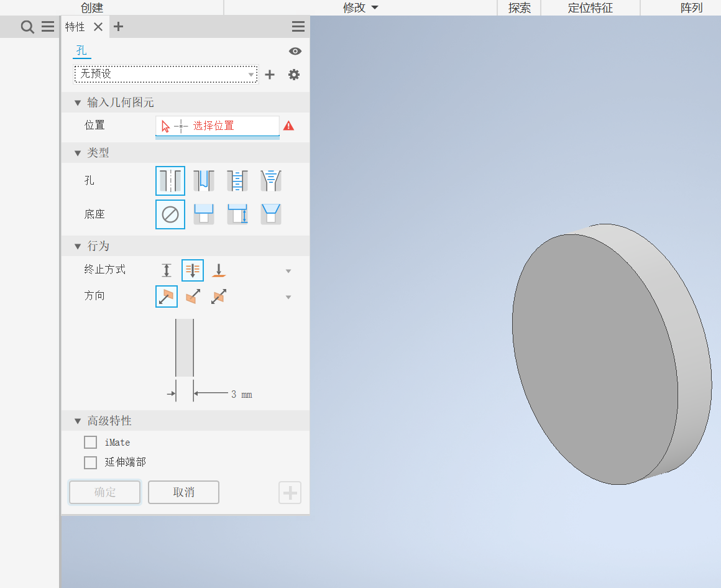Enable the iMate checkbox

click(91, 443)
